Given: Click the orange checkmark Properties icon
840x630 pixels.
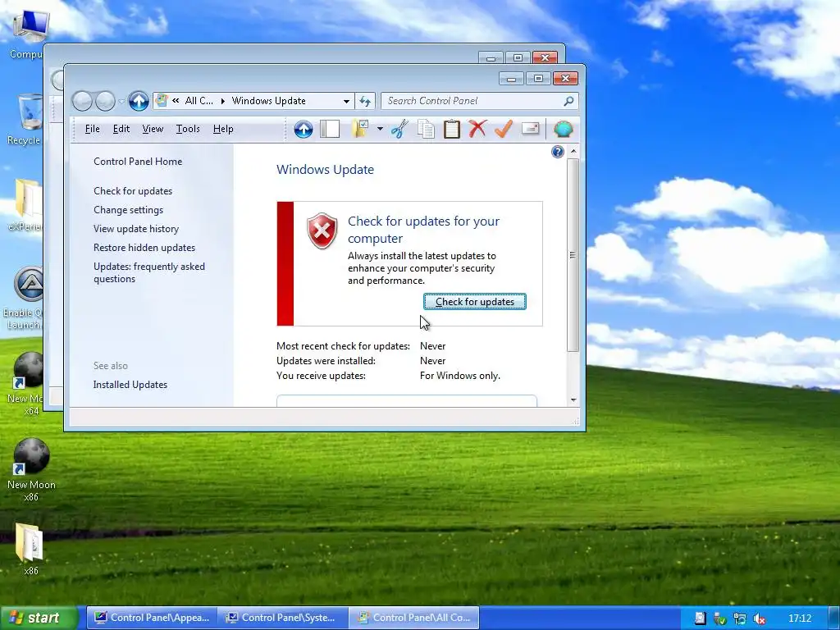Looking at the screenshot, I should click(x=504, y=129).
